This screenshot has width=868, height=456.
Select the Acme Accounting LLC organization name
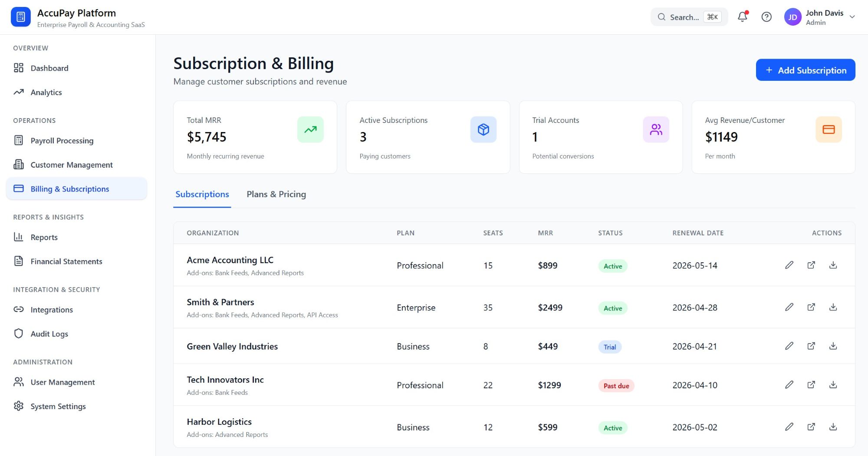(230, 260)
